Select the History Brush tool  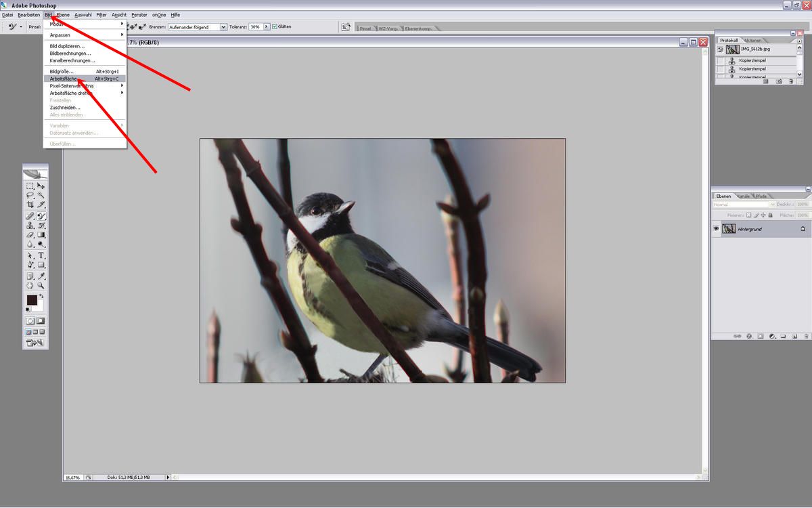pyautogui.click(x=41, y=226)
